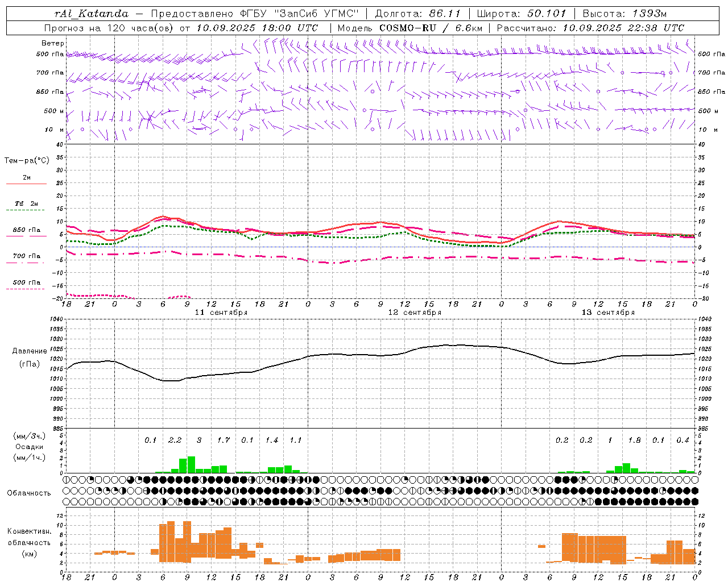
Task: Click the Облачность panel label
Action: 29,493
